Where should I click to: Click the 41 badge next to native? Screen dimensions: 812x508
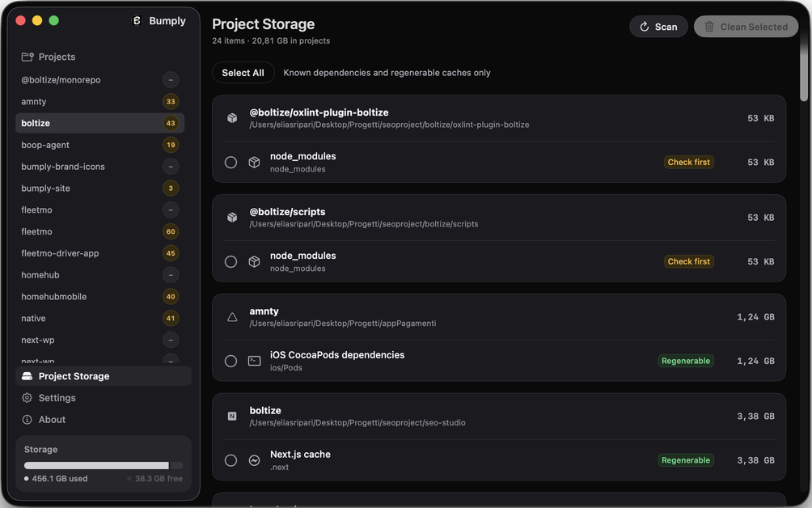point(171,319)
